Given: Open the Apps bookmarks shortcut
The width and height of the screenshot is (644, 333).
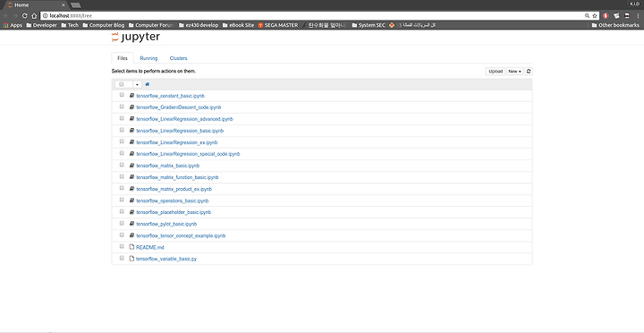Looking at the screenshot, I should tap(13, 25).
